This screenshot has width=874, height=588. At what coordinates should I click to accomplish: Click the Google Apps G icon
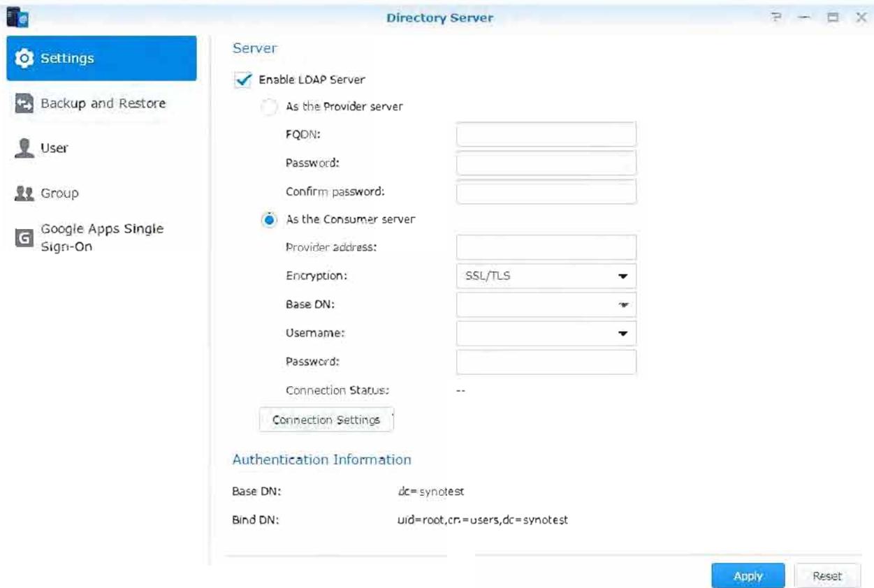point(24,238)
